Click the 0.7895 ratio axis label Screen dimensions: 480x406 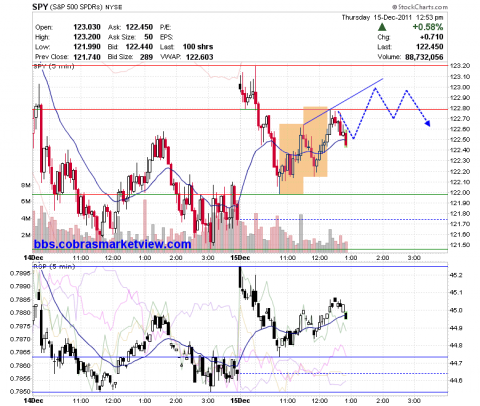[21, 273]
